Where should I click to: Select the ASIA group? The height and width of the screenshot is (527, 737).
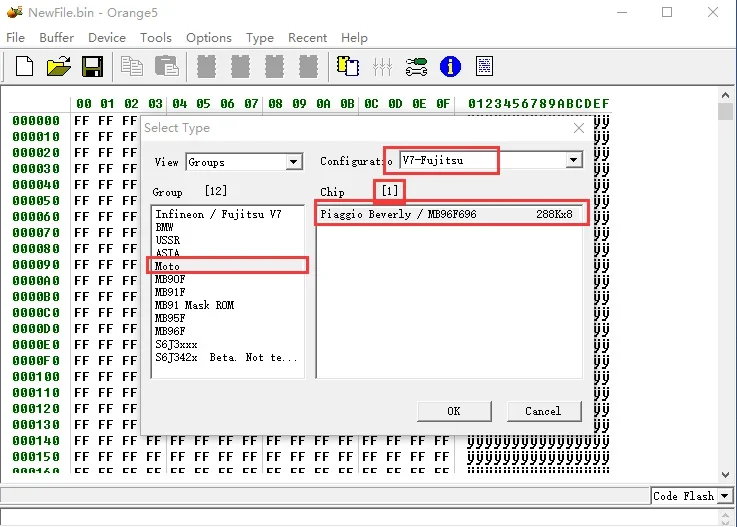(x=227, y=253)
